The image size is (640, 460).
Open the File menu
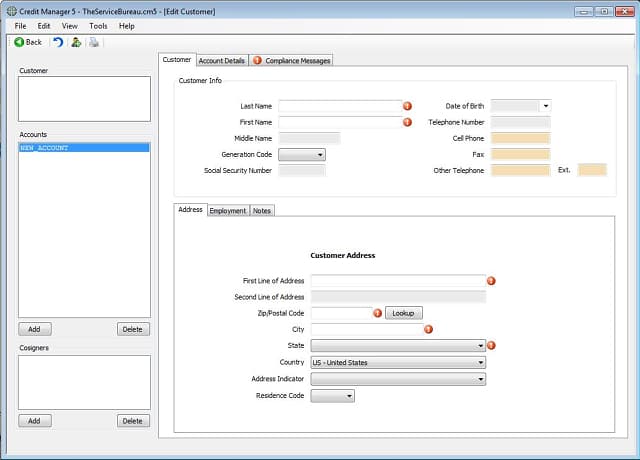[20, 26]
